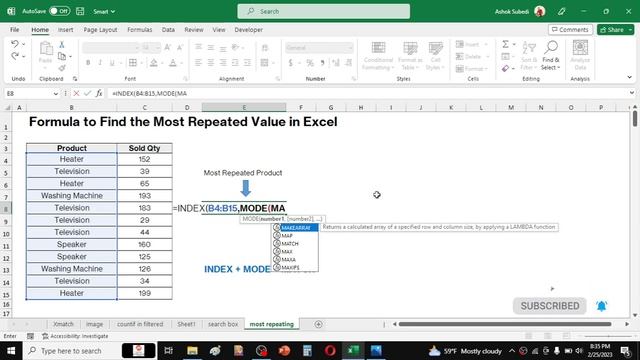This screenshot has width=640, height=360.
Task: Switch to the Xmatch sheet tab
Action: coord(63,324)
